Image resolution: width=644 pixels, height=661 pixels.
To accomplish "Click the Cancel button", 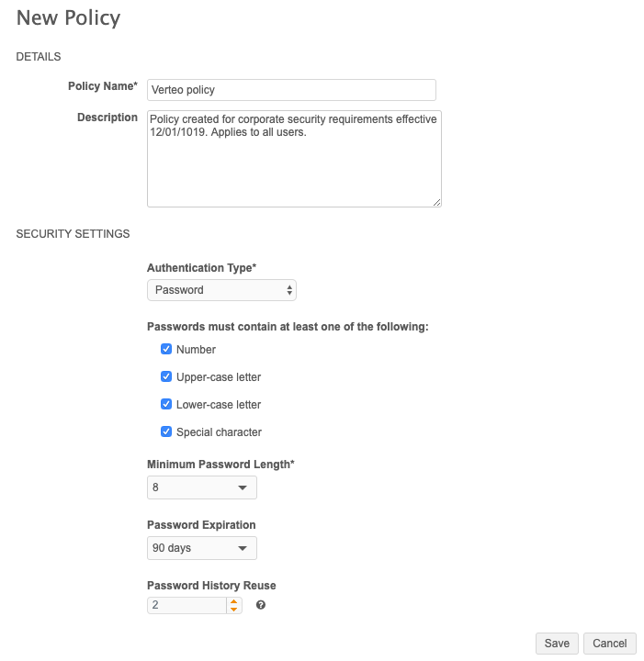I will 610,644.
